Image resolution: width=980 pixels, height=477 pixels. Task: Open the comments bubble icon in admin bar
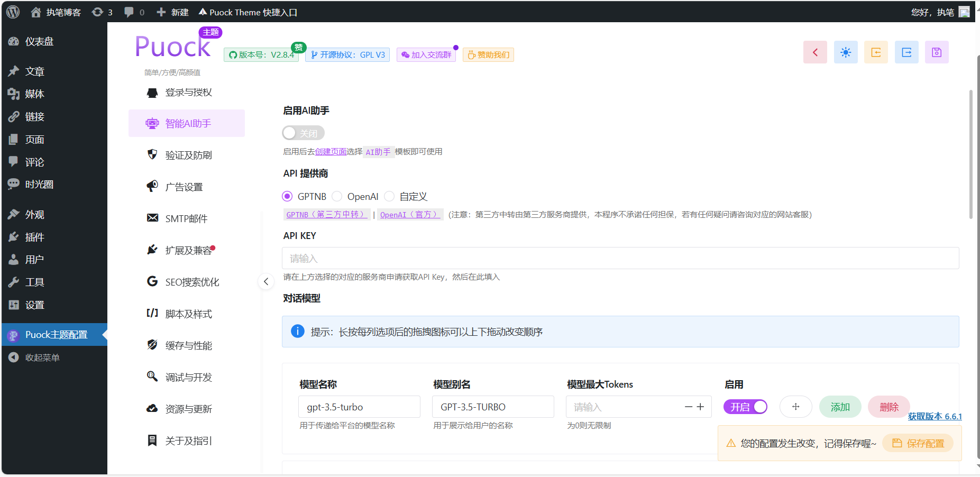pyautogui.click(x=134, y=12)
